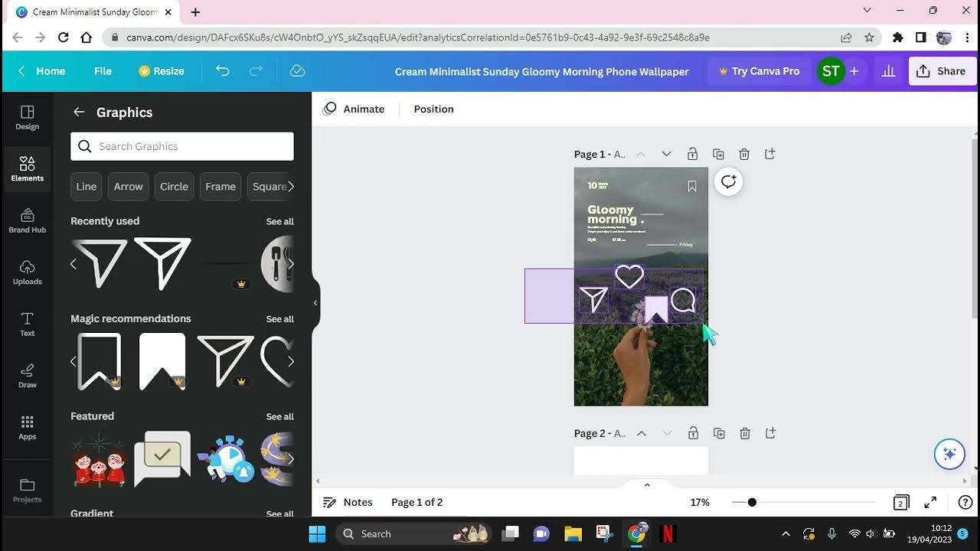The height and width of the screenshot is (551, 980).
Task: Select the heart graphic on canvas
Action: tap(629, 277)
